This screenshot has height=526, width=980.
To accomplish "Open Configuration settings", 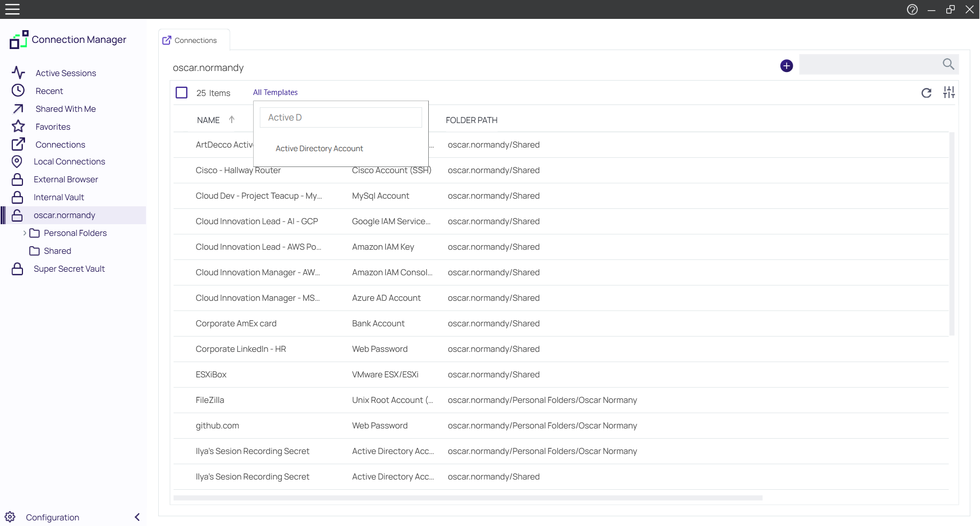I will (53, 517).
